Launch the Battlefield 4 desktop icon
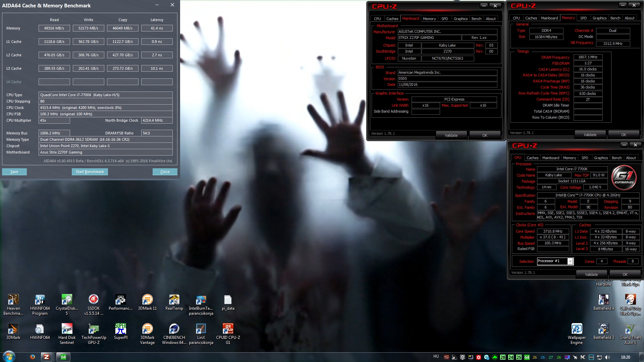This screenshot has height=362, width=644. click(603, 302)
